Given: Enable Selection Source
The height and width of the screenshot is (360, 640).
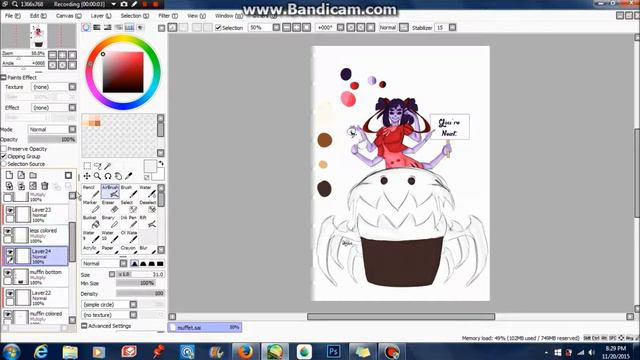Looking at the screenshot, I should pyautogui.click(x=4, y=164).
